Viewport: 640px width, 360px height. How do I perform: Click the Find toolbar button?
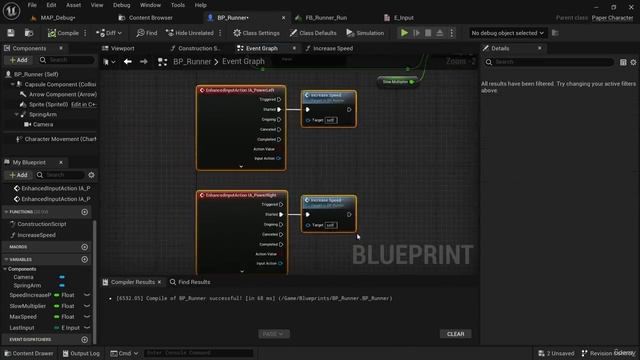click(147, 33)
